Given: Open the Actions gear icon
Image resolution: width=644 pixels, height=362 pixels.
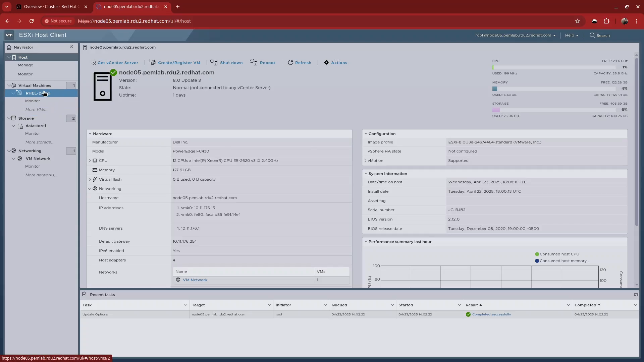Looking at the screenshot, I should (326, 62).
